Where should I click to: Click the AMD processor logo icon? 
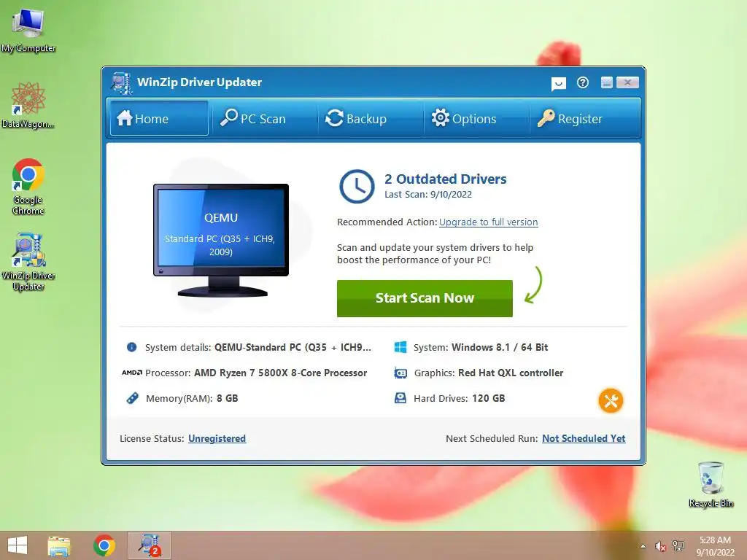click(x=131, y=373)
